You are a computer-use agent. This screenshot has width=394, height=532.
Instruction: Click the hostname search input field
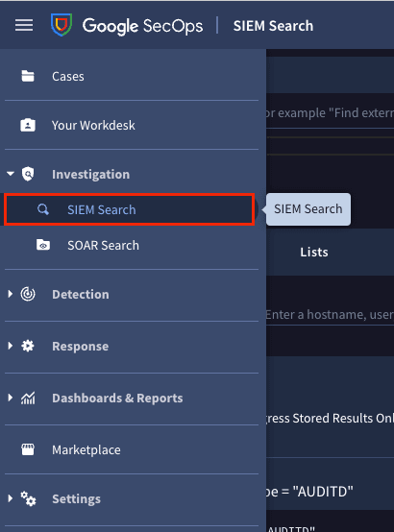coord(330,315)
